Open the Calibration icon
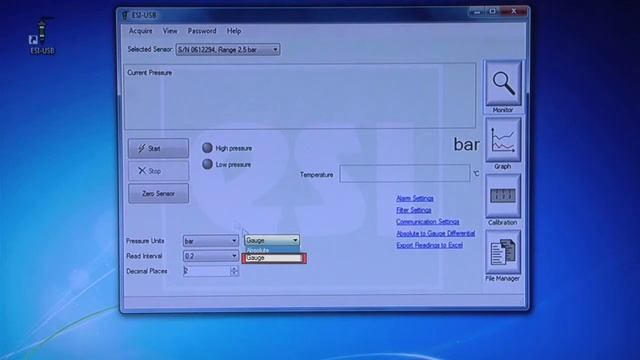Viewport: 640px width, 360px height. coord(503,196)
